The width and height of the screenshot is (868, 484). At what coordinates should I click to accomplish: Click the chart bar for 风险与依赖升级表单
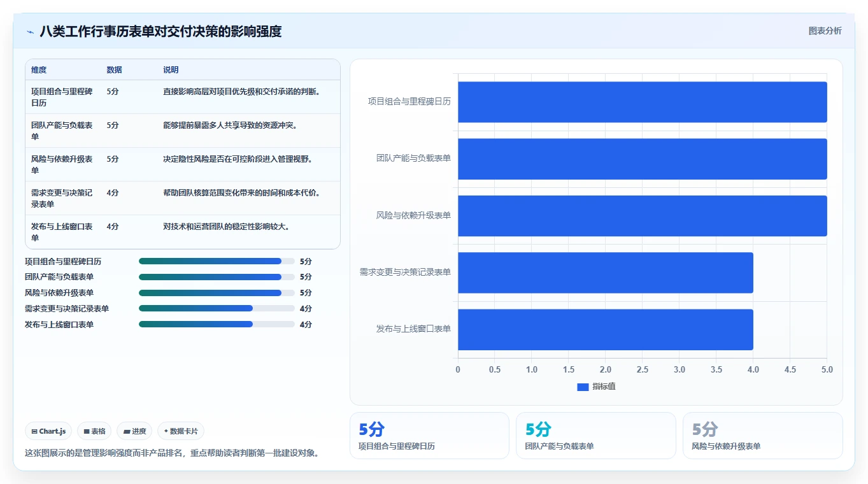click(x=642, y=216)
